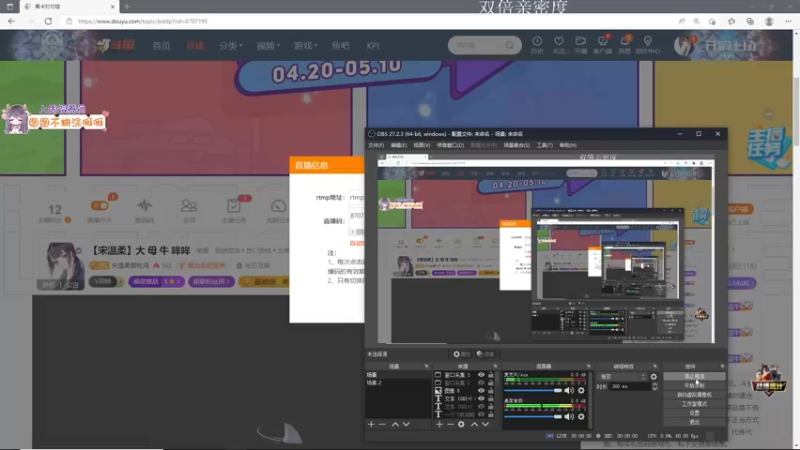Select 场景 2 in the scenes list
The image size is (800, 450).
398,383
